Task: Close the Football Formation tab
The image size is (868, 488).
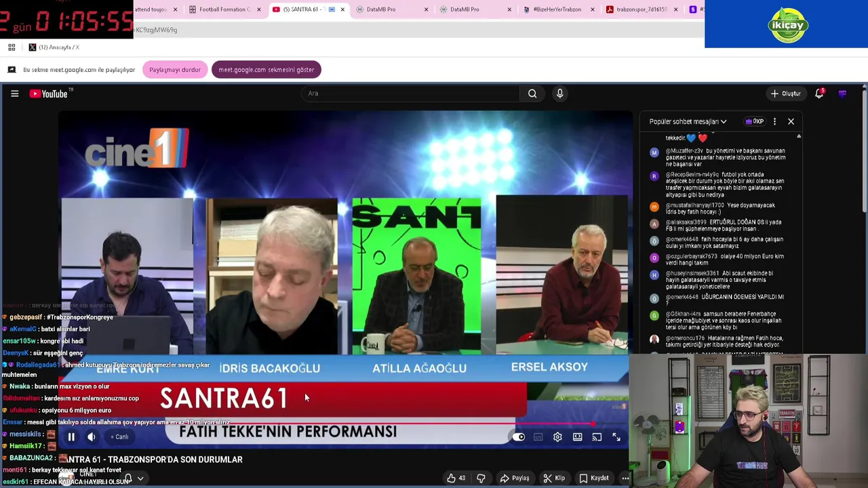Action: (x=259, y=9)
